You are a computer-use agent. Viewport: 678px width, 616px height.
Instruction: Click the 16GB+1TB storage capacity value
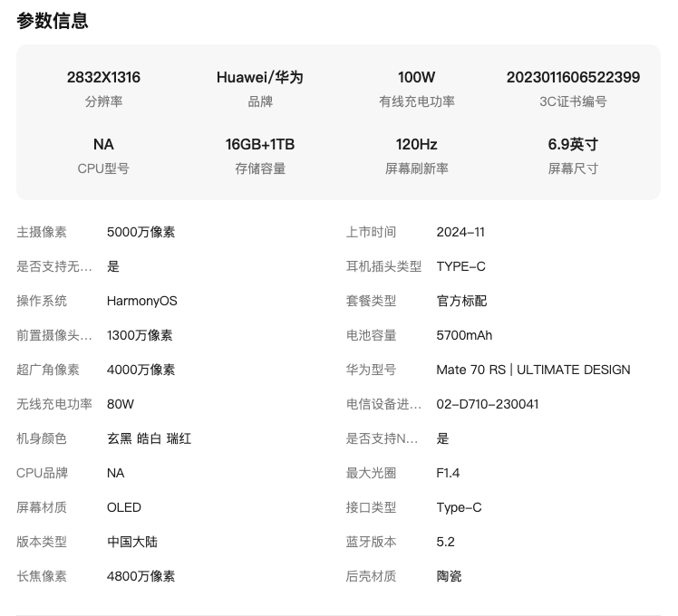260,144
